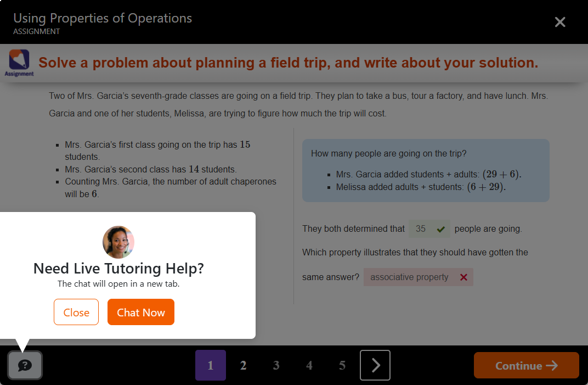Click the answer field containing 35
Viewport: 588px width, 385px height.
pyautogui.click(x=429, y=228)
